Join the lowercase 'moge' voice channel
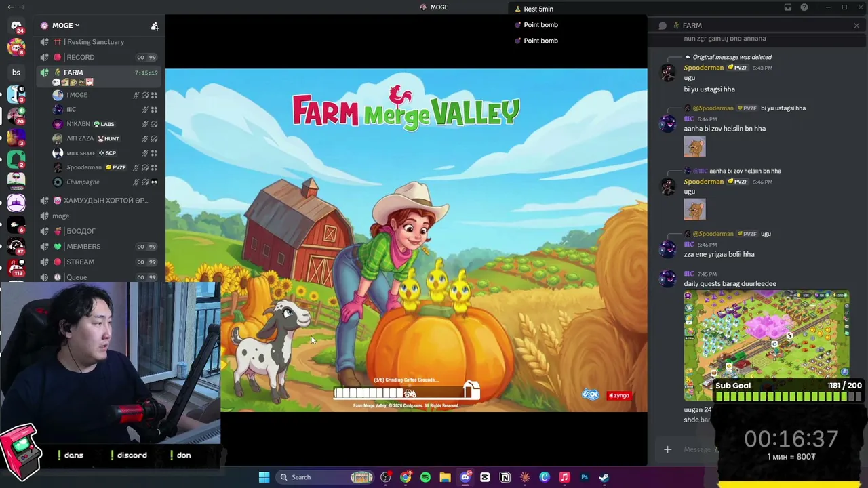Screen dimensions: 868x488 100,216
